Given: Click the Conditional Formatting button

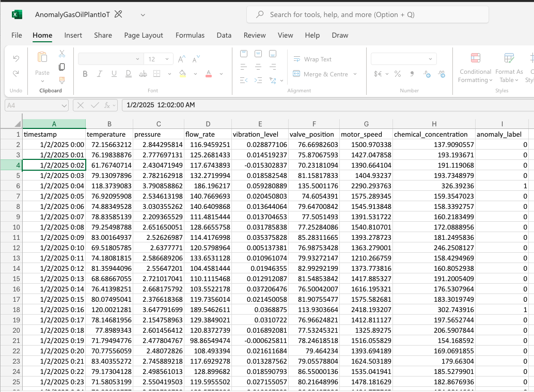Looking at the screenshot, I should (475, 67).
